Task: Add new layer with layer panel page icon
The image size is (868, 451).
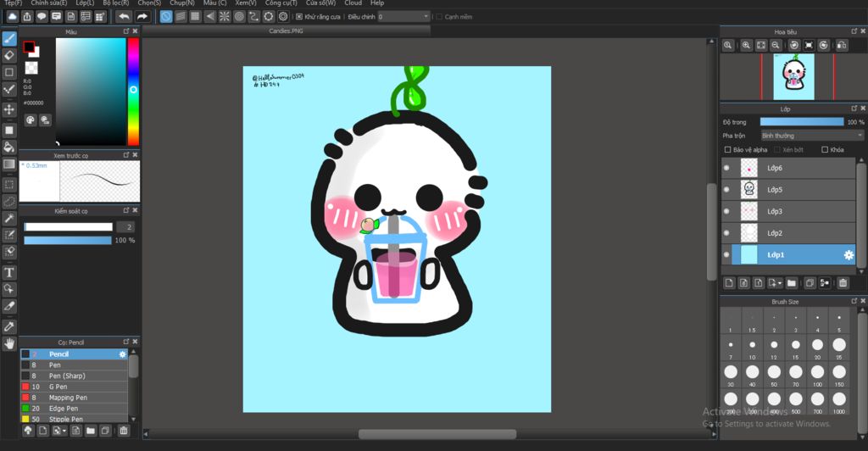Action: tap(729, 283)
